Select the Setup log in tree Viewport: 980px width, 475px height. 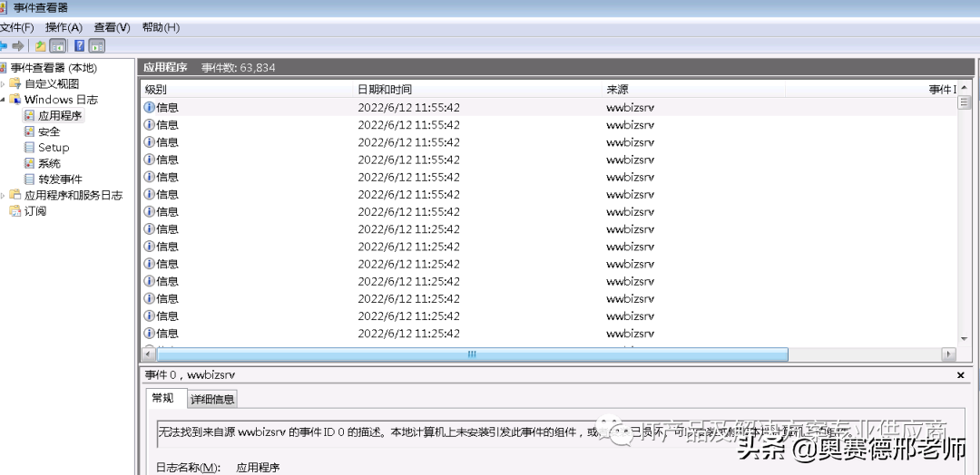tap(53, 148)
